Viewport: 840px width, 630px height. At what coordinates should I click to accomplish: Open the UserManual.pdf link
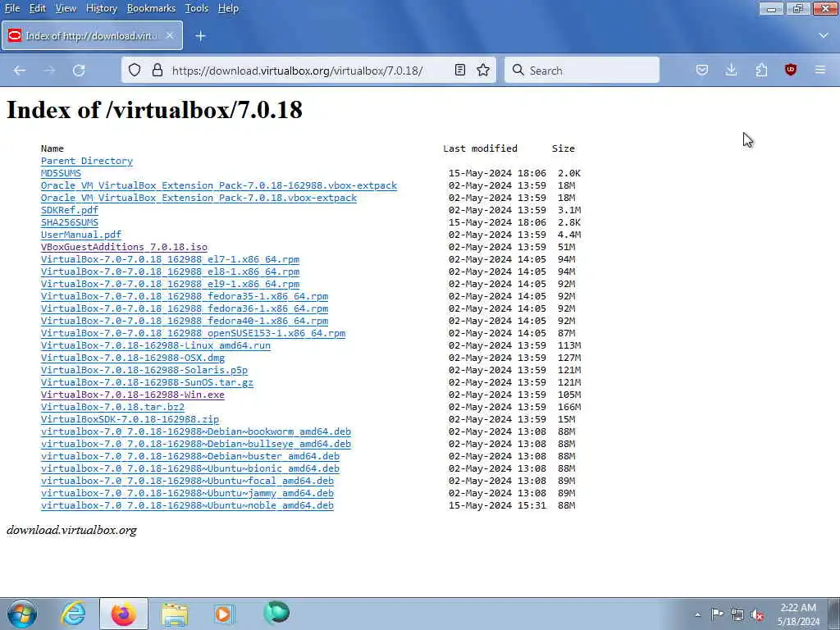coord(81,235)
